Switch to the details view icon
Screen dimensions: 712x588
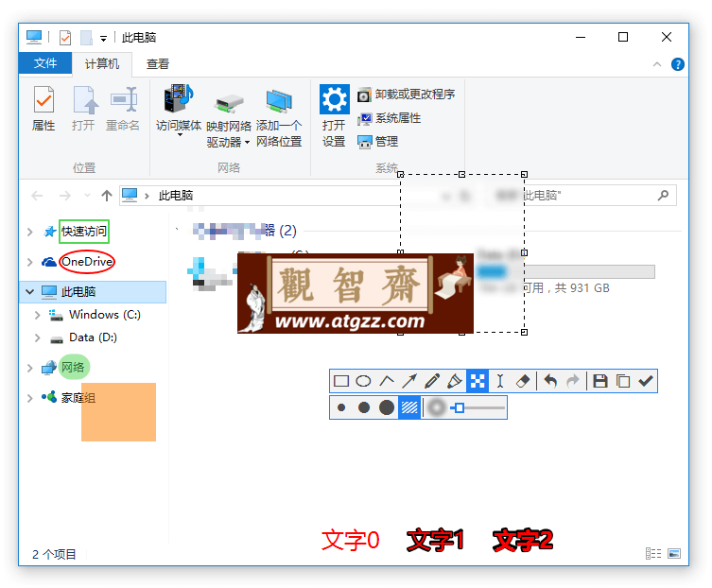pyautogui.click(x=653, y=553)
